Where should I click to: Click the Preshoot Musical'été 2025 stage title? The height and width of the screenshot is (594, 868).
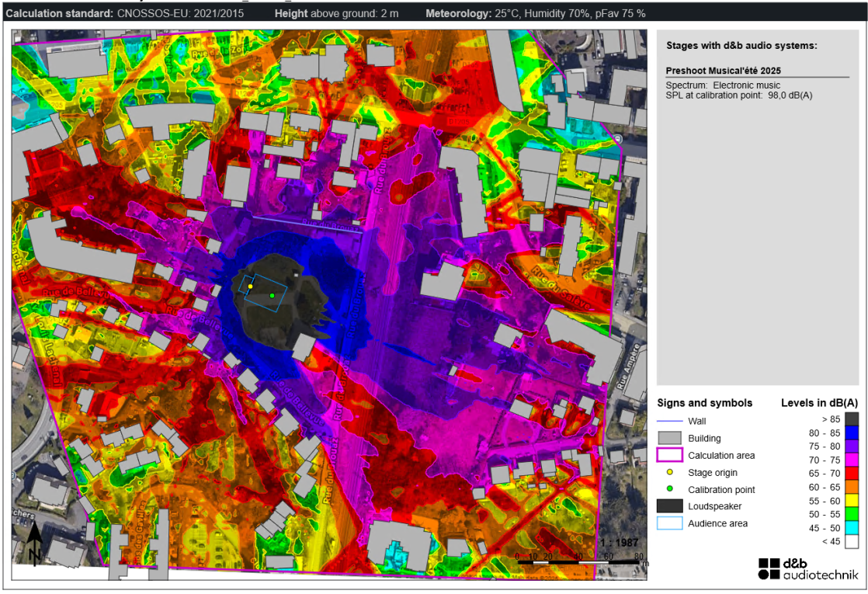point(723,71)
